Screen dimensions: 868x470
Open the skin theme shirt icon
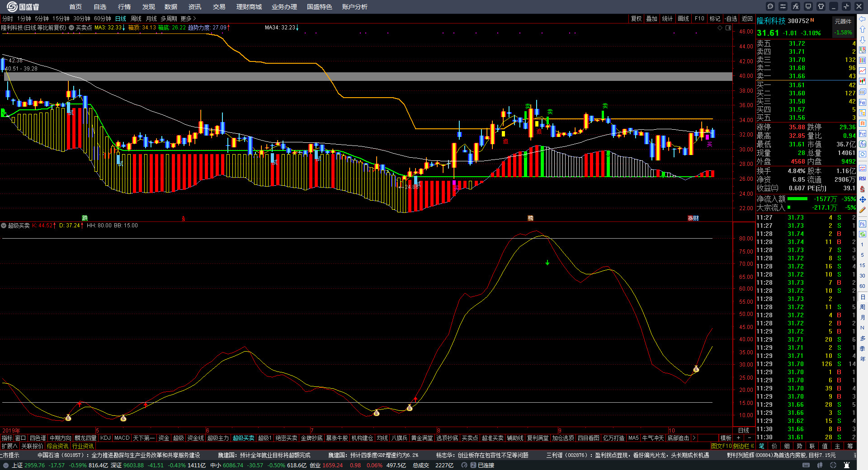[x=821, y=6]
